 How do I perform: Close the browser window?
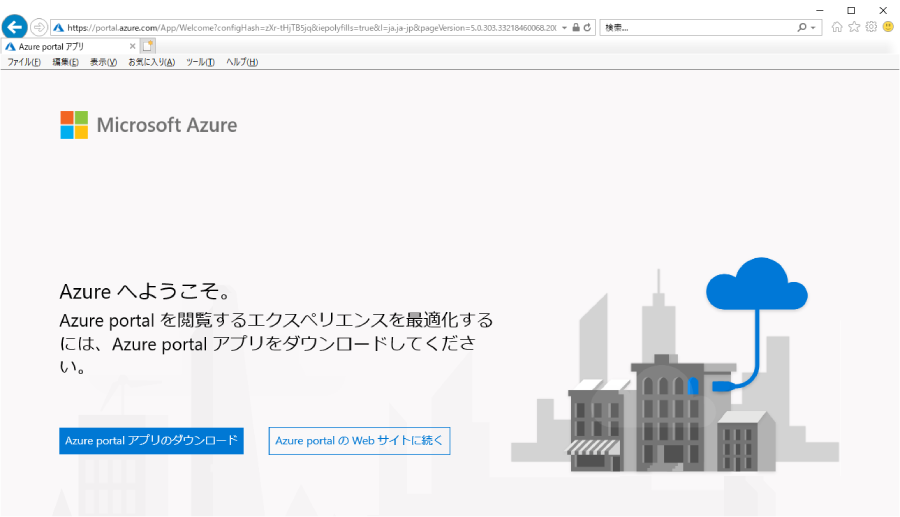pyautogui.click(x=883, y=10)
